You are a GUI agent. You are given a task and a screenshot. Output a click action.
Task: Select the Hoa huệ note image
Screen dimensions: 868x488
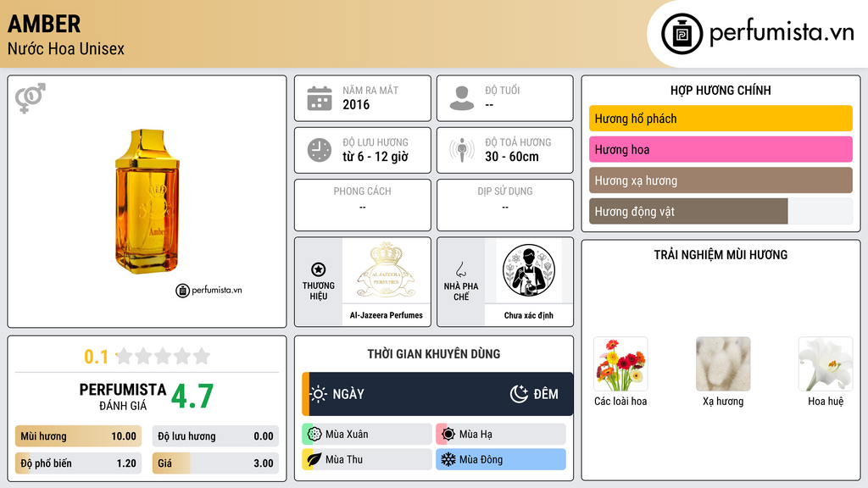(826, 364)
